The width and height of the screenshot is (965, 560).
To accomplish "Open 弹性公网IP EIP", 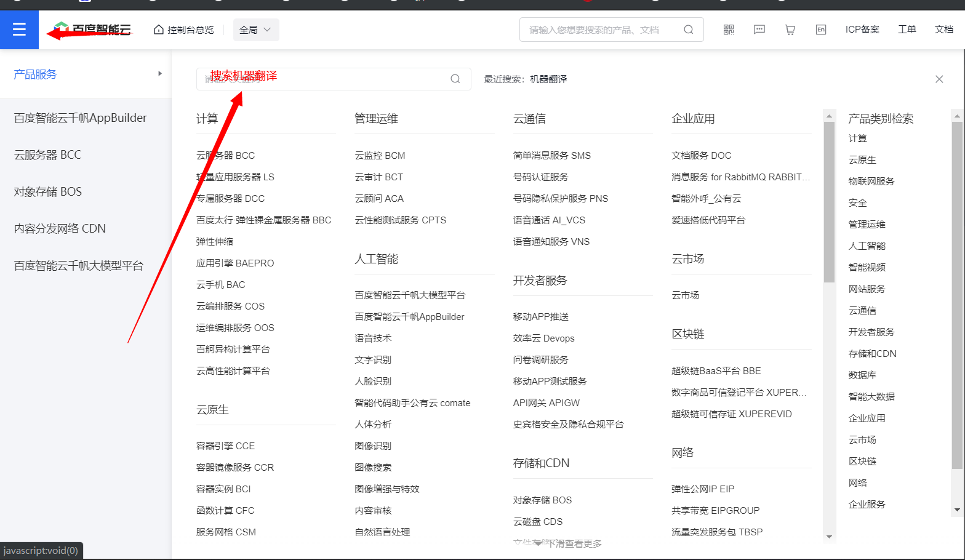I will click(703, 489).
